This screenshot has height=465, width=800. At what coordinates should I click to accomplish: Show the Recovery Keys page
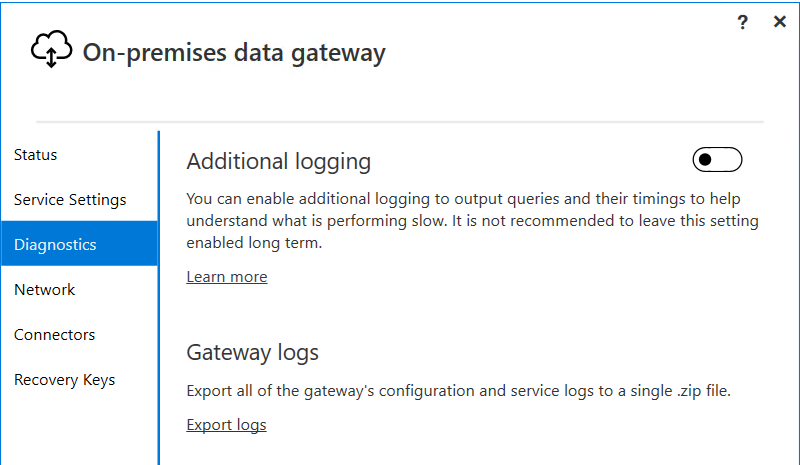64,380
